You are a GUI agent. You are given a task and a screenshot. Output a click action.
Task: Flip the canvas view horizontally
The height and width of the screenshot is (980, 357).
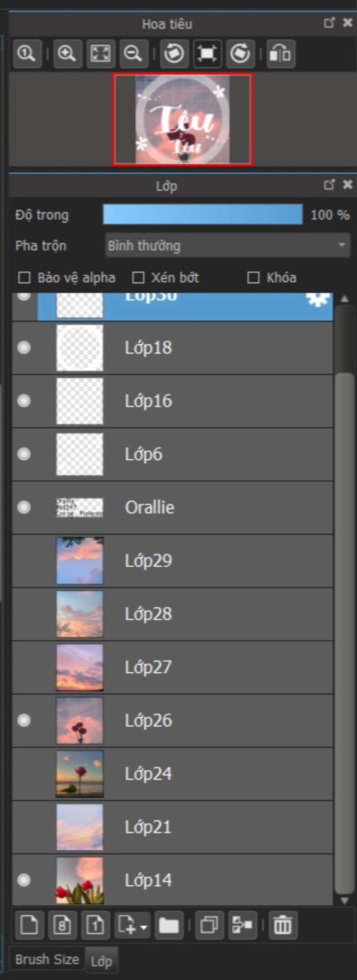[281, 53]
